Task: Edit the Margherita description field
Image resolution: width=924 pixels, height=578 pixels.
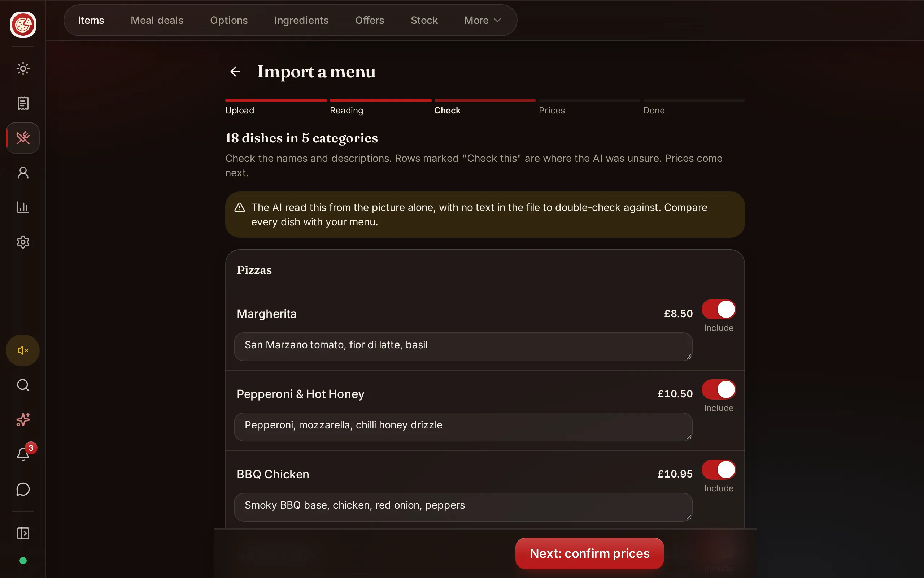Action: (463, 347)
